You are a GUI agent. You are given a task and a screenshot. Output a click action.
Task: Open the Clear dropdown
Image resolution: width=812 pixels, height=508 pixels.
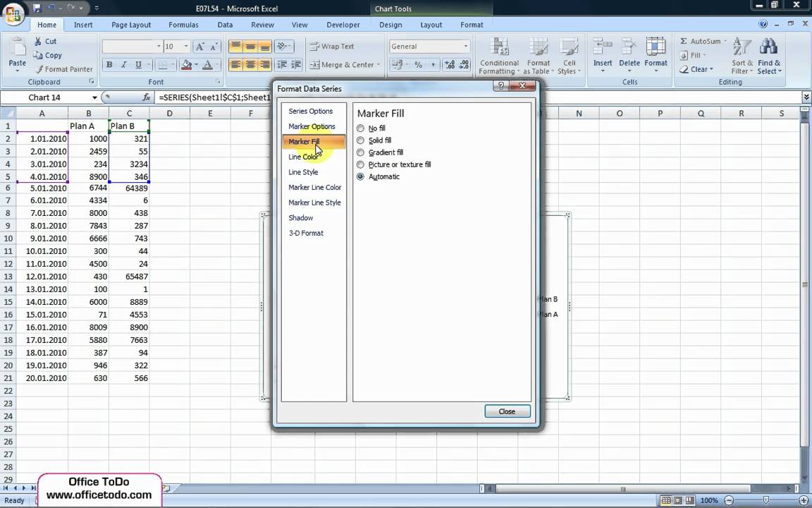pyautogui.click(x=696, y=69)
